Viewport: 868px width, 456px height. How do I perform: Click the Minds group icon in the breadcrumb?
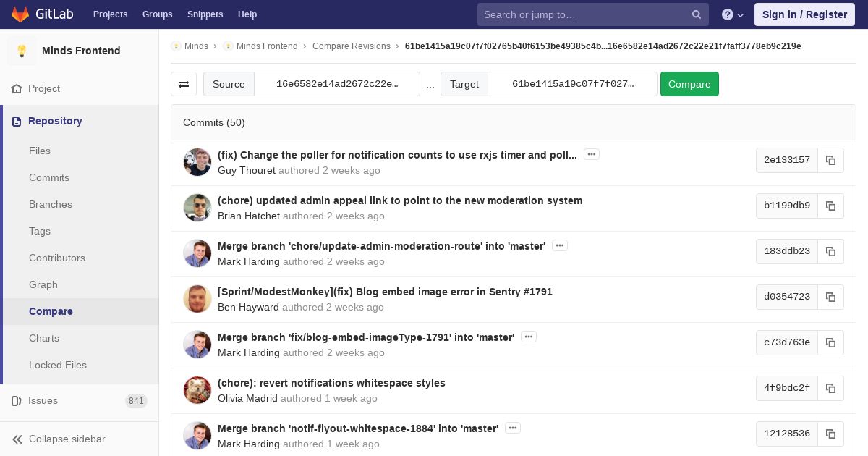click(176, 46)
